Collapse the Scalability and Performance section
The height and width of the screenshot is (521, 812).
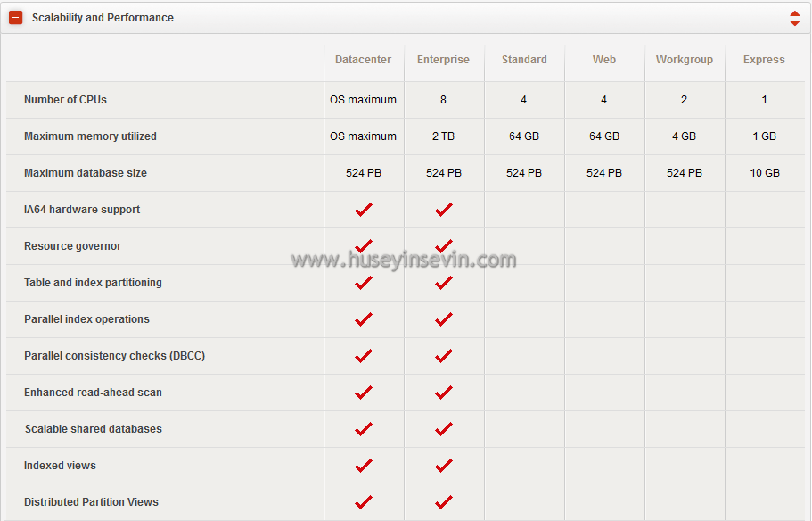point(16,18)
